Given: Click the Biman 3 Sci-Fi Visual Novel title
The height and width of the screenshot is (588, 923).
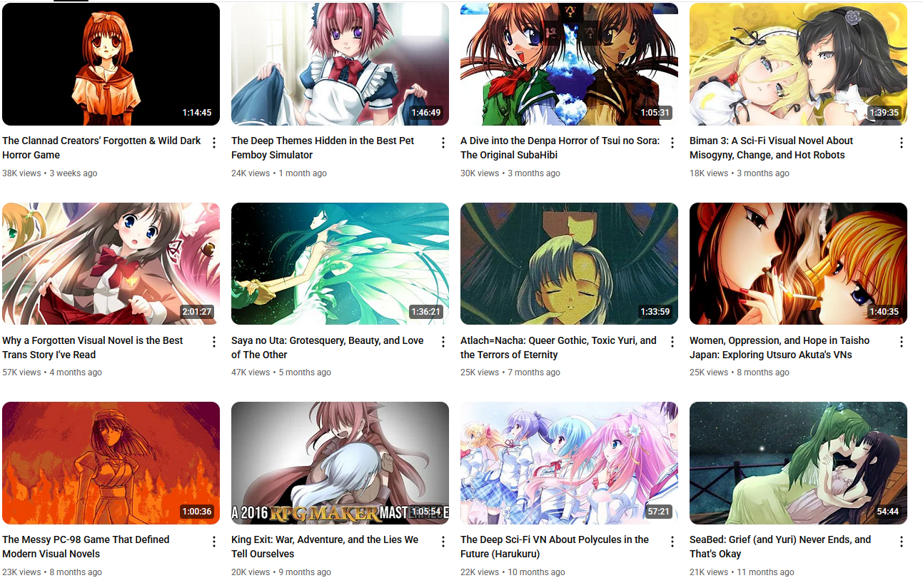Looking at the screenshot, I should (771, 148).
